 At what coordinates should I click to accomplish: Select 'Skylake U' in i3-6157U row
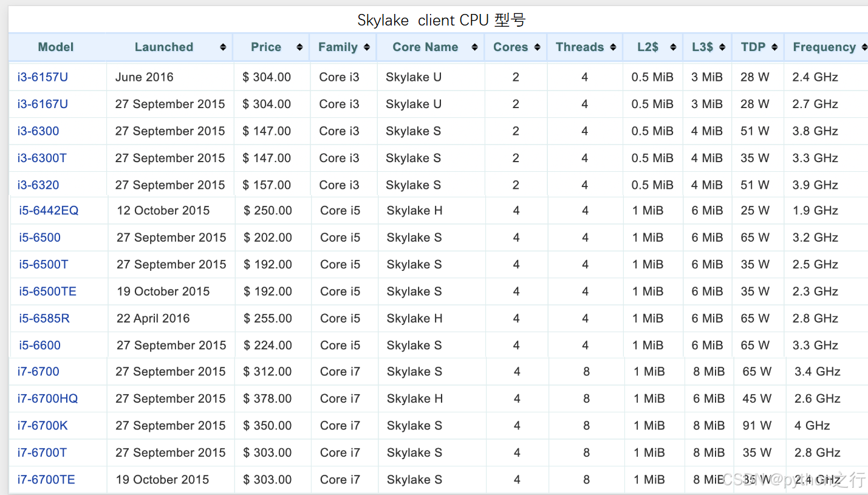[414, 77]
